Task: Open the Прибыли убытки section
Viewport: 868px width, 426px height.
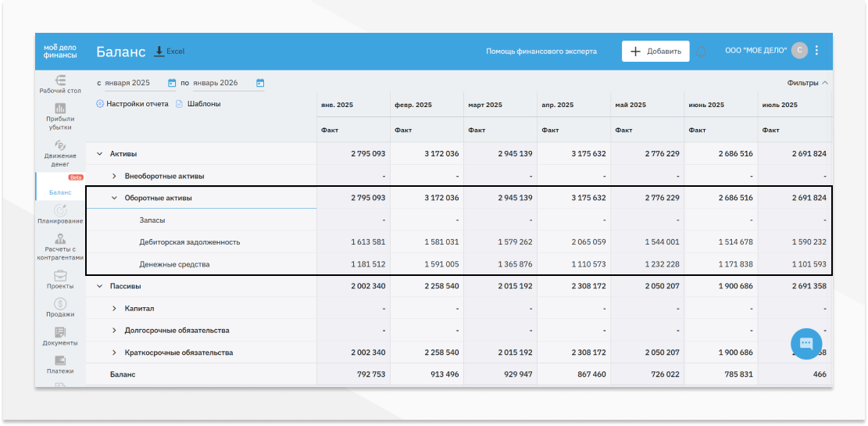Action: tap(60, 117)
